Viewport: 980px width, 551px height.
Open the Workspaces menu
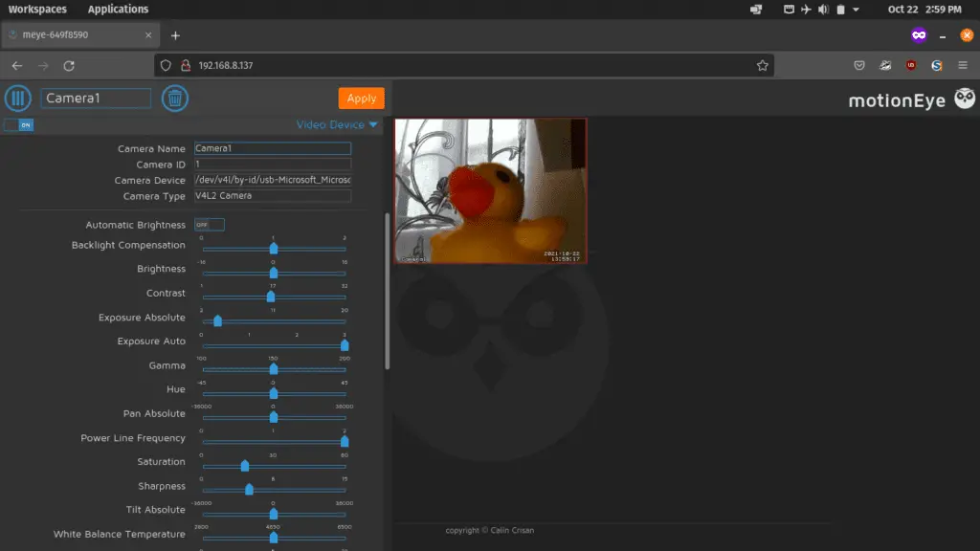(x=37, y=10)
